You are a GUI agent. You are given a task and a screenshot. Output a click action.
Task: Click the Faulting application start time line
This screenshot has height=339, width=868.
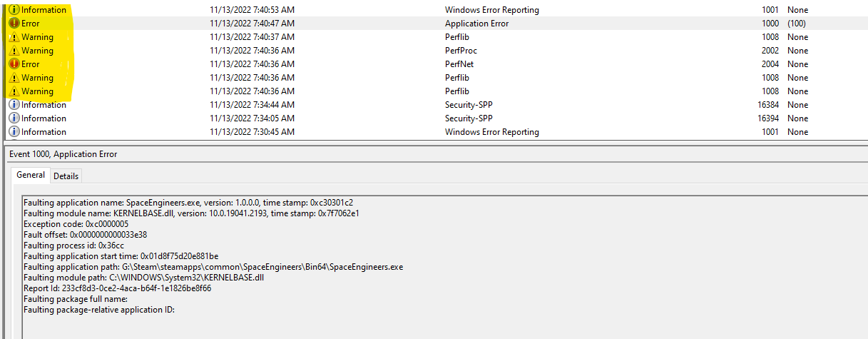tap(121, 256)
